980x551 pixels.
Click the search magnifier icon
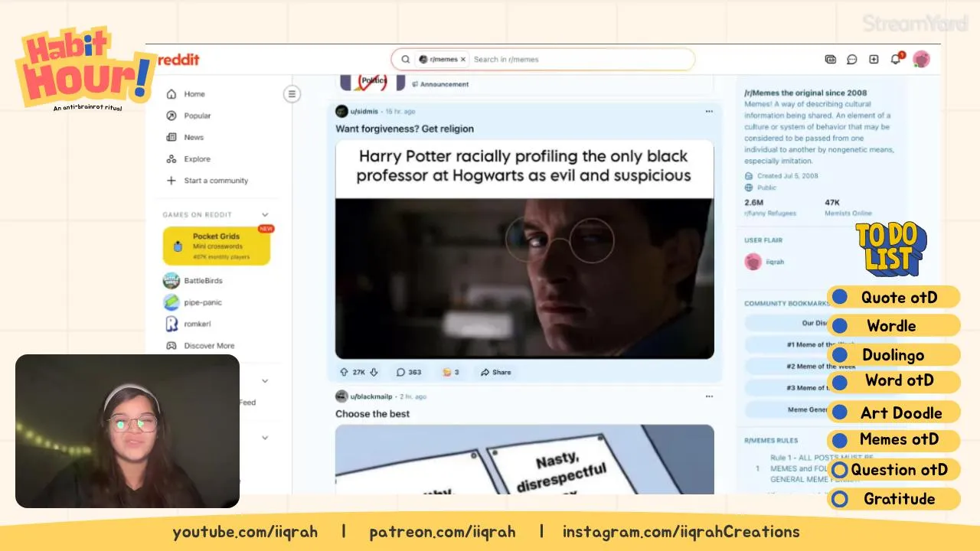[406, 60]
